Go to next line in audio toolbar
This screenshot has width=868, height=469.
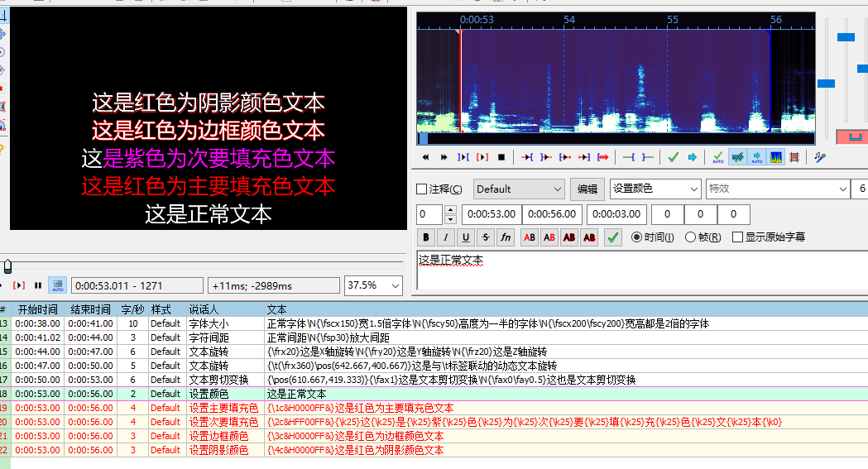444,158
